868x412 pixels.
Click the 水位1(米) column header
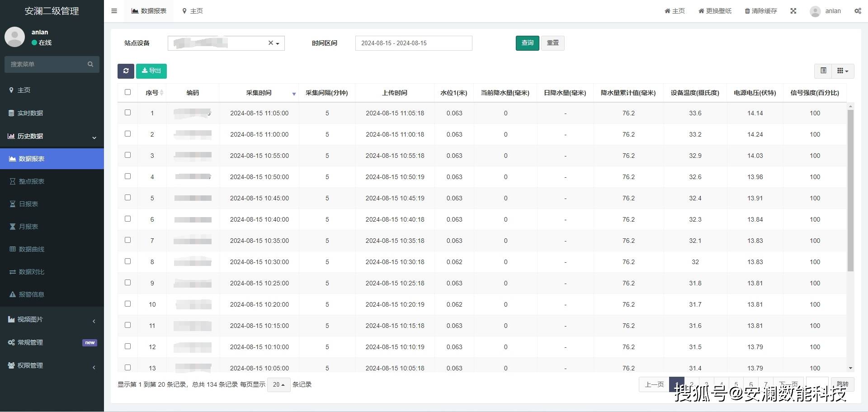pos(454,93)
